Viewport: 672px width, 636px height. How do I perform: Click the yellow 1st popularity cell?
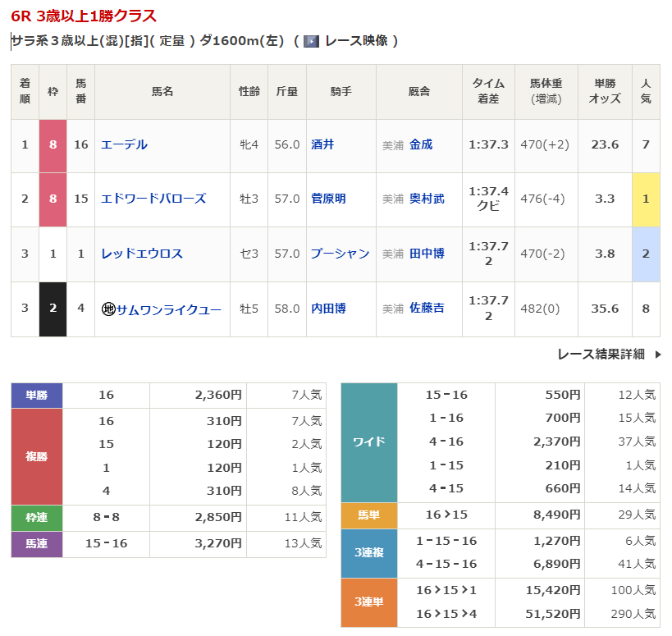click(x=646, y=199)
